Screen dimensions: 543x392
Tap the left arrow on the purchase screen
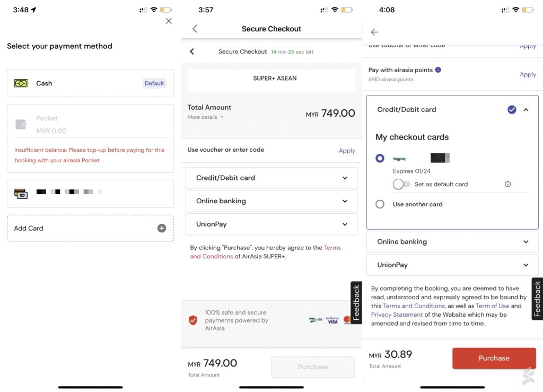click(x=374, y=32)
